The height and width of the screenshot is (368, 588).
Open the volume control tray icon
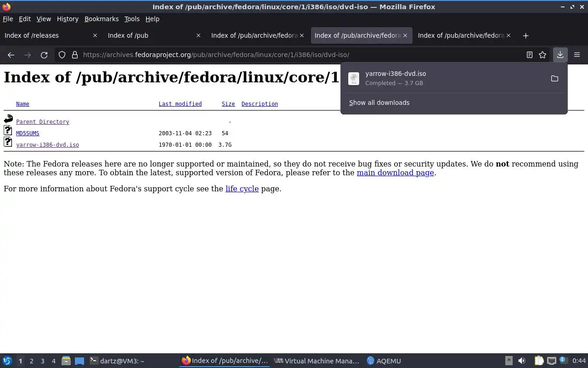tap(522, 361)
